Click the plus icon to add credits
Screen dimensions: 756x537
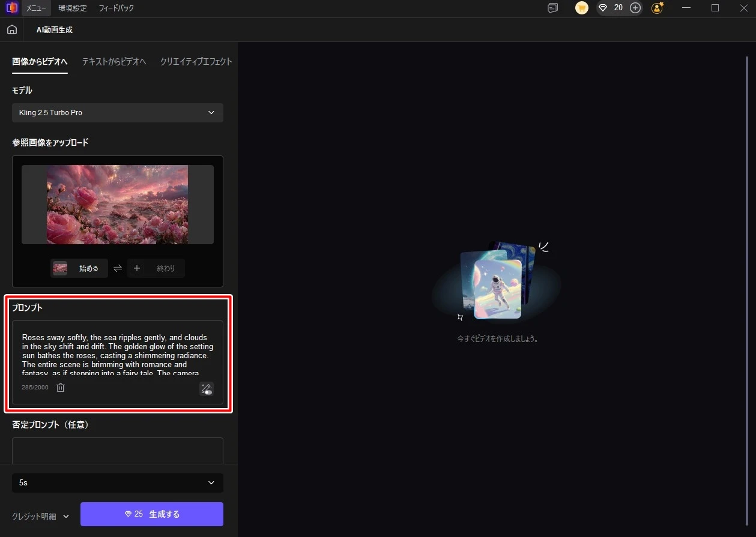(635, 8)
